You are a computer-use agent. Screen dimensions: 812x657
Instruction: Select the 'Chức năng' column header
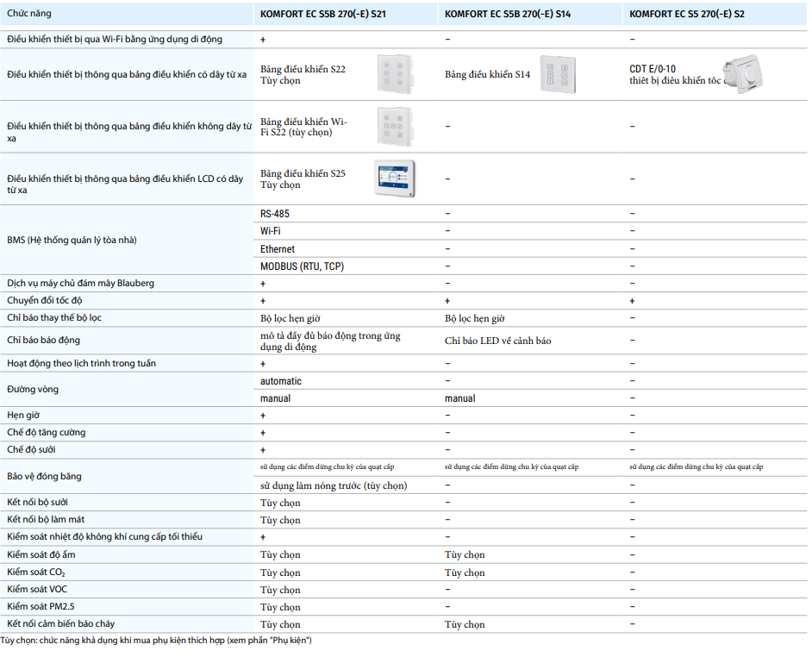click(x=29, y=14)
